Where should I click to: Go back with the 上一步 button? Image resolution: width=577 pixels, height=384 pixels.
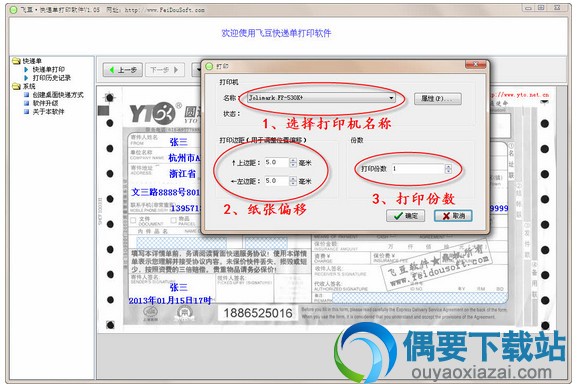point(123,70)
